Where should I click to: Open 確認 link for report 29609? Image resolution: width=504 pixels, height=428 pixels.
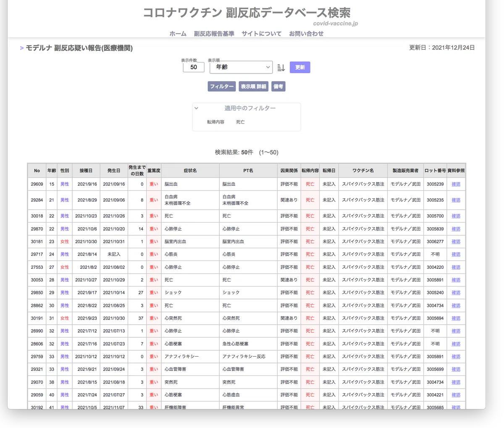456,184
